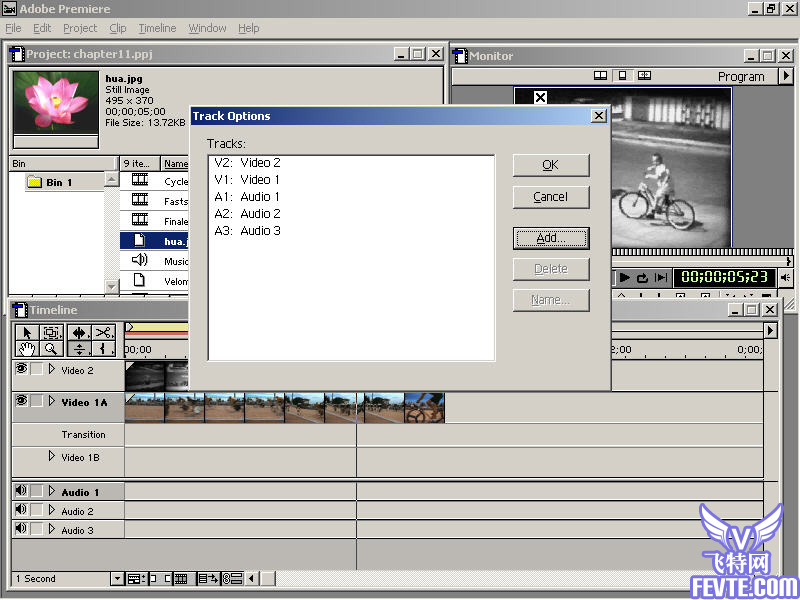The image size is (800, 600).
Task: Expand the Video 1B track
Action: (x=52, y=456)
